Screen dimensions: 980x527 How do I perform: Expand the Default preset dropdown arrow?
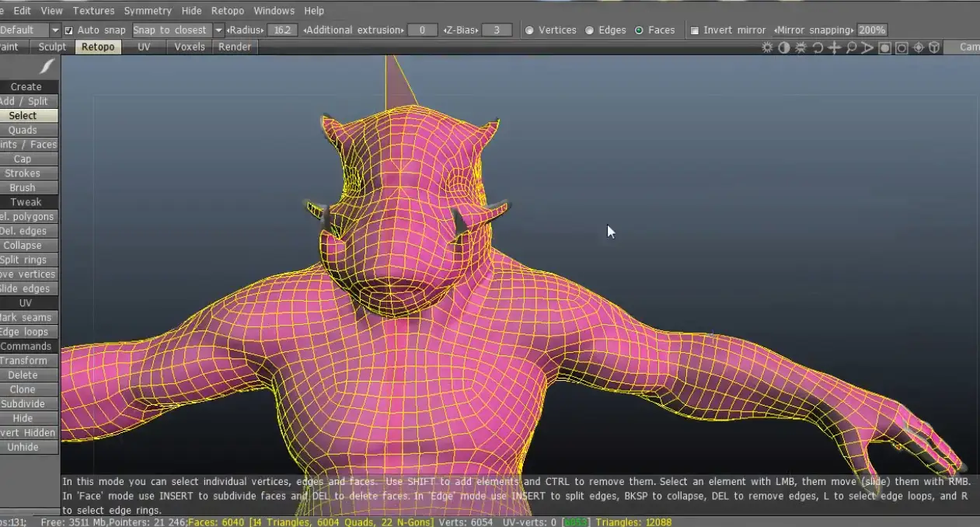click(x=54, y=30)
